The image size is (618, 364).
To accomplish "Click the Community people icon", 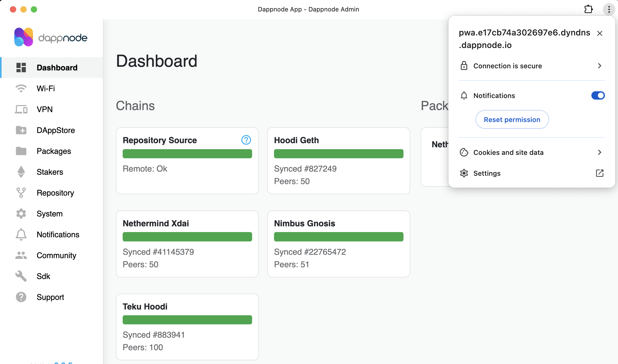I will (x=21, y=255).
